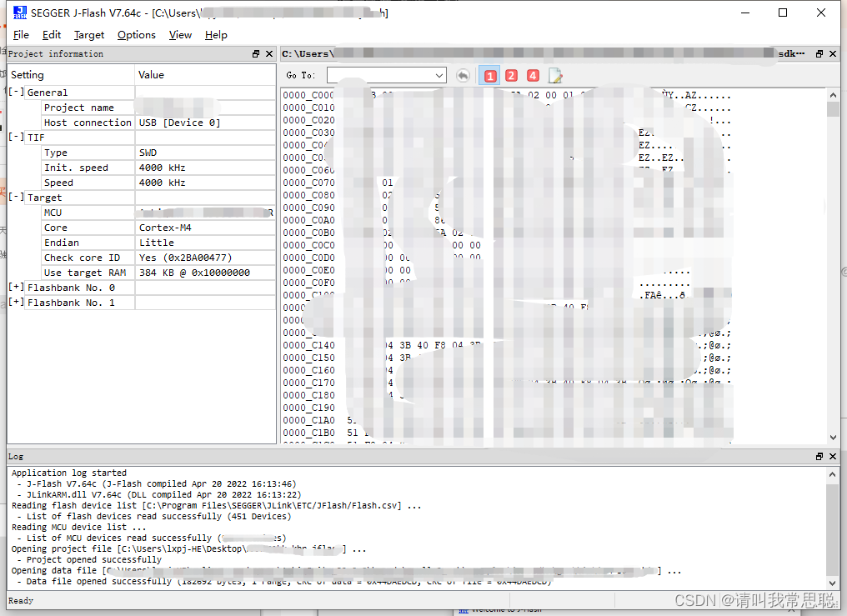Click the Value column header

[x=205, y=74]
